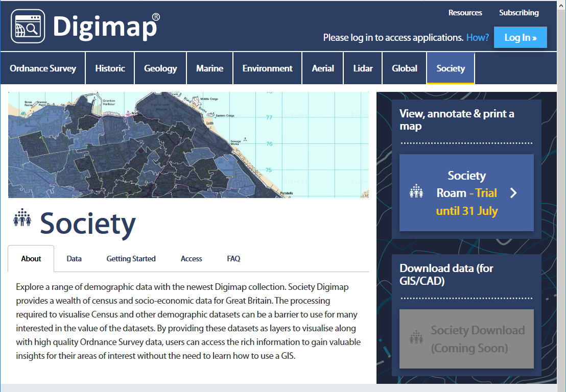The height and width of the screenshot is (392, 566).
Task: Click the chevron arrow on Society Roam
Action: 513,193
